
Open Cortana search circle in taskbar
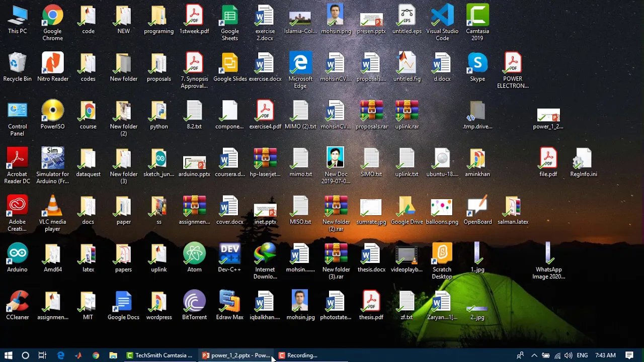pos(25,355)
